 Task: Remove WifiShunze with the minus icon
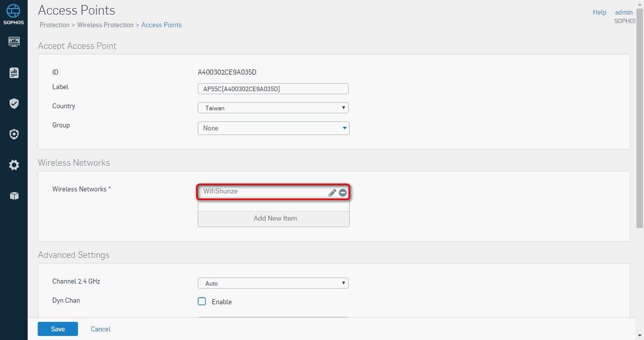[343, 192]
